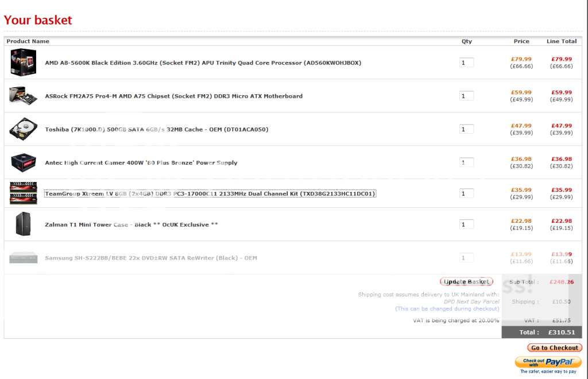Open the TeamGroup Xtreem LV 8GB kit link

click(210, 194)
